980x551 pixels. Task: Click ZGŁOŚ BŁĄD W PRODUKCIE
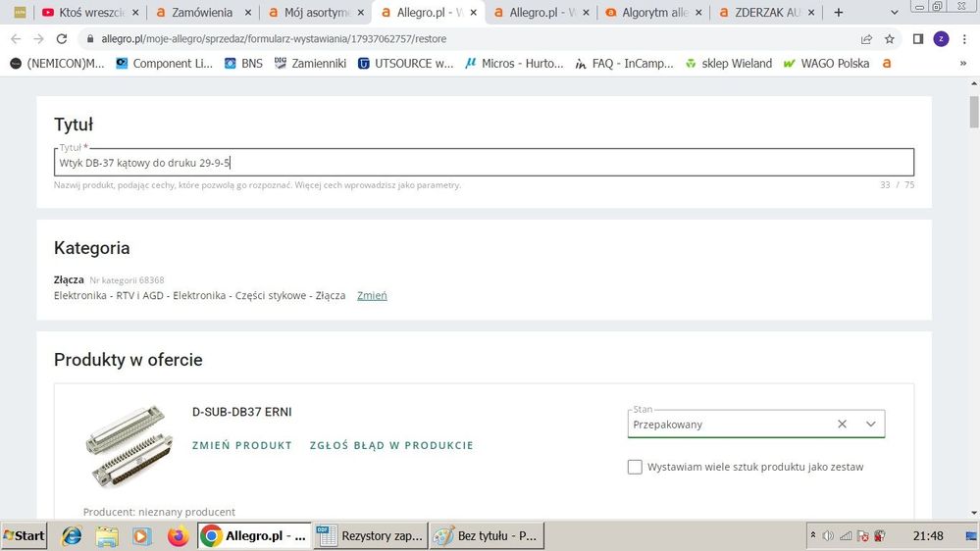[391, 445]
